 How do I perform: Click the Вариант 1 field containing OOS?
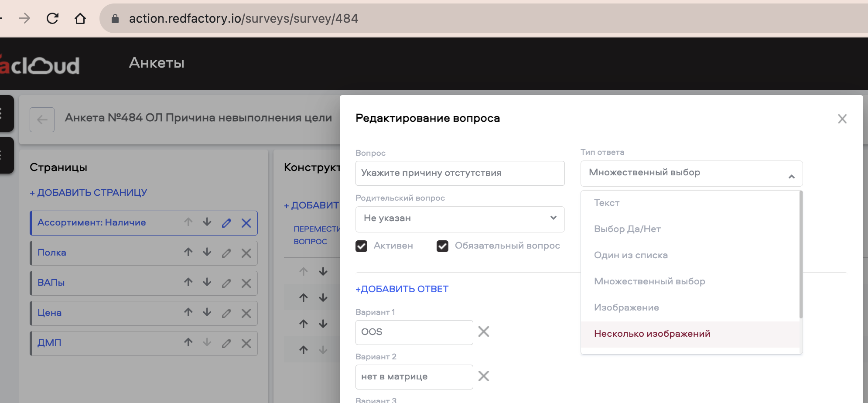[x=414, y=332]
